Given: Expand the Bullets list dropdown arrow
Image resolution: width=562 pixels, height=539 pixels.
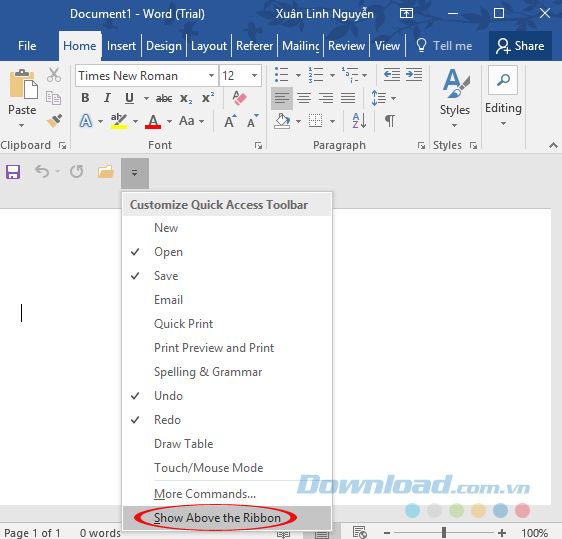Looking at the screenshot, I should [x=298, y=75].
